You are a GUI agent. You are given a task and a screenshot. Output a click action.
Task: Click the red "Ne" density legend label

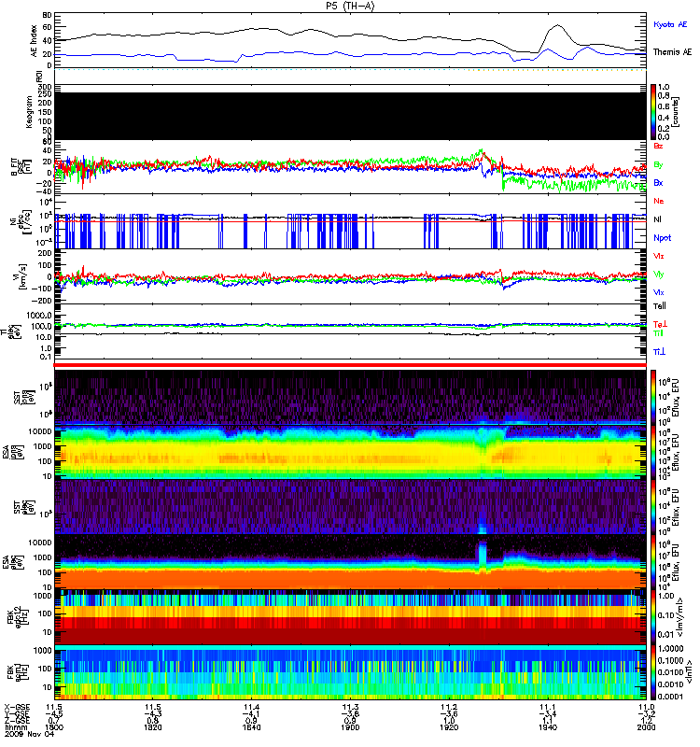[658, 201]
